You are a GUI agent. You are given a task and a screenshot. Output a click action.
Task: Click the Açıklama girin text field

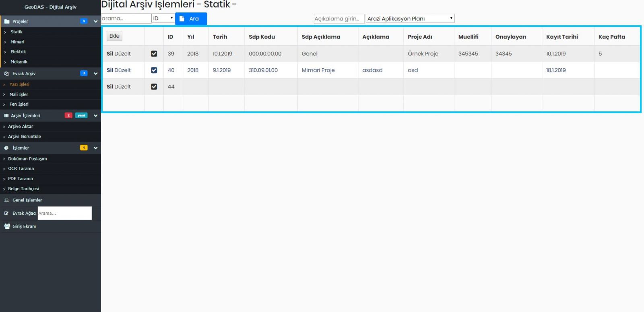339,18
